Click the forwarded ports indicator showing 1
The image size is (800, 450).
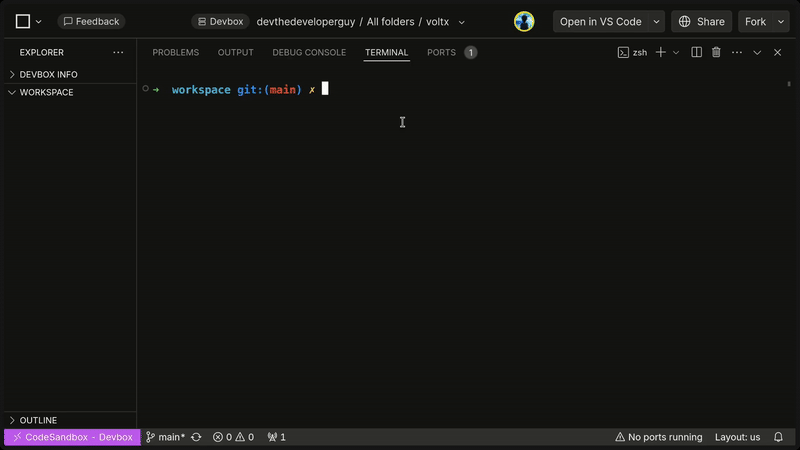(x=277, y=437)
